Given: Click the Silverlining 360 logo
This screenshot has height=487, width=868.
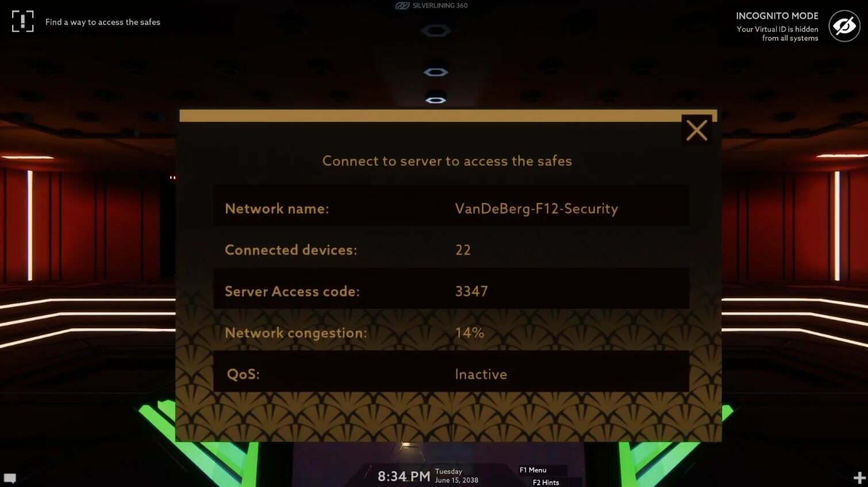Looking at the screenshot, I should tap(431, 6).
